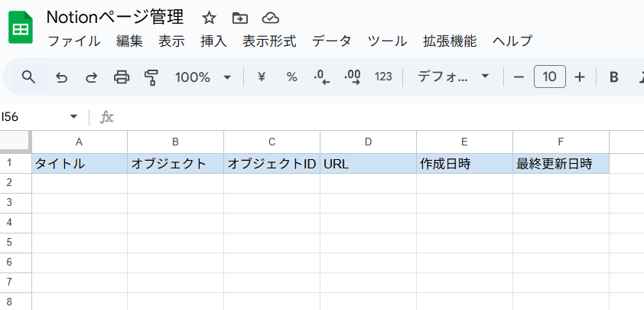Format as percent

pos(291,77)
